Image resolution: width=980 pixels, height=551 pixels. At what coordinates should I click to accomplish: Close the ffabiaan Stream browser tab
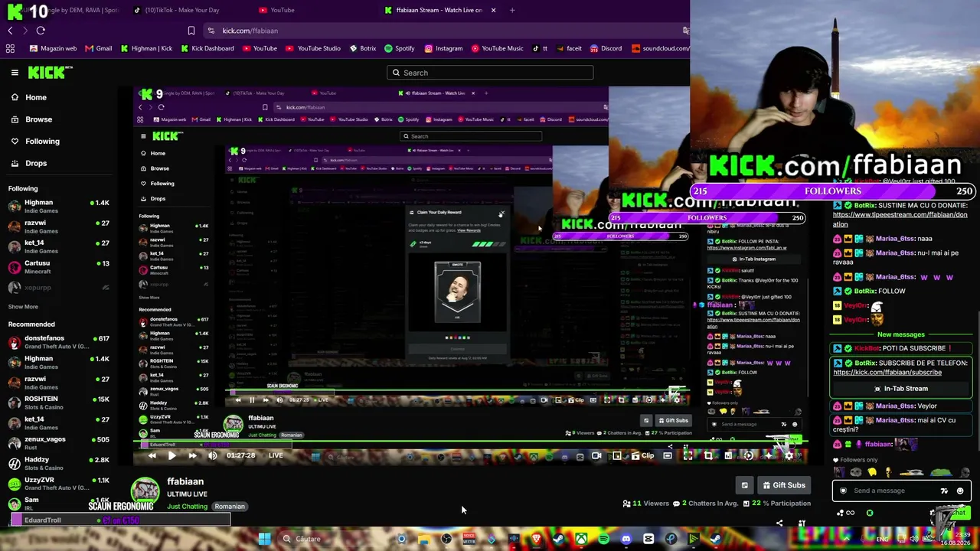[x=493, y=10]
